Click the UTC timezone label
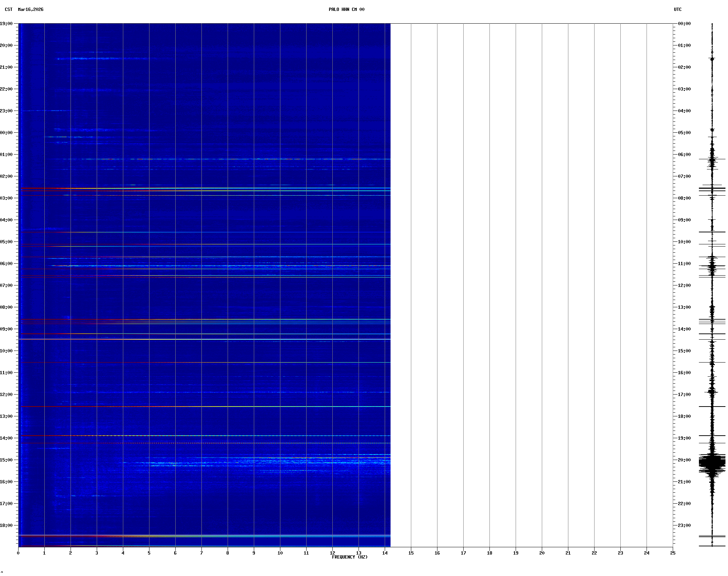This screenshot has width=728, height=576. pos(677,9)
